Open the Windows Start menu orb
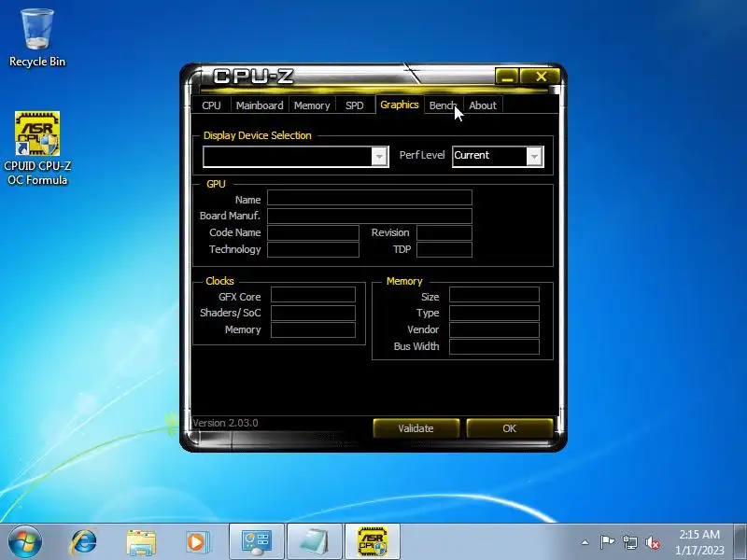The image size is (747, 560). (x=24, y=541)
